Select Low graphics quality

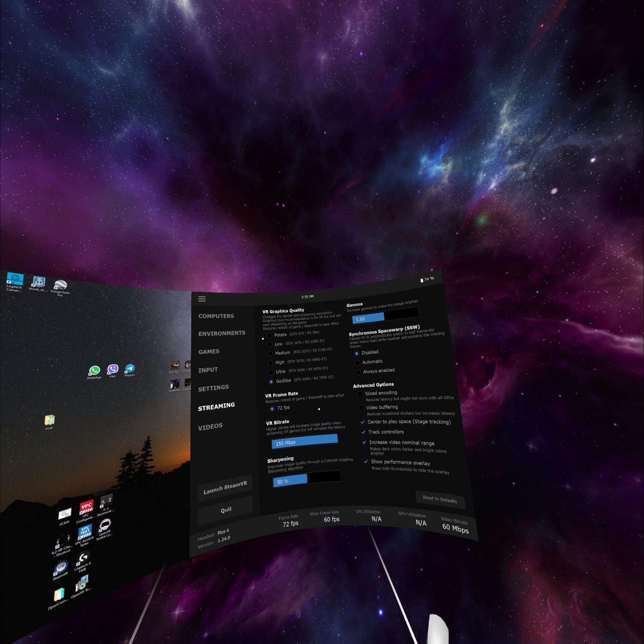click(x=270, y=344)
